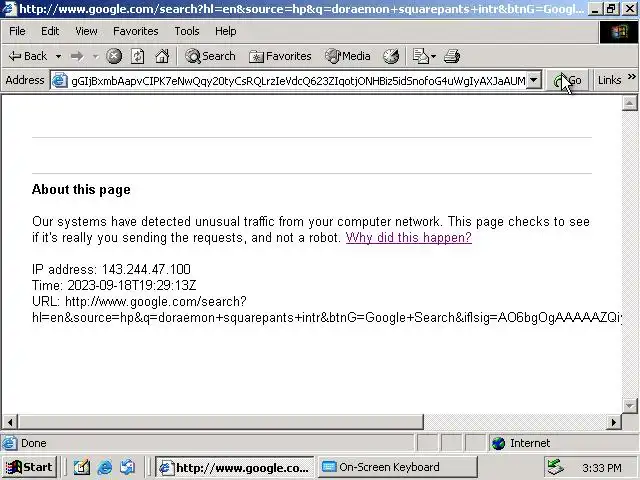Click inside the Address bar URL field
The width and height of the screenshot is (640, 480).
[x=298, y=81]
